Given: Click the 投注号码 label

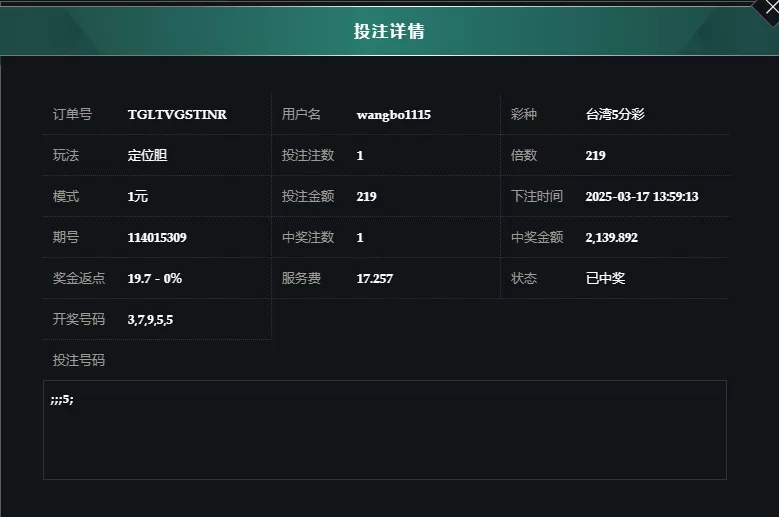Looking at the screenshot, I should point(78,360).
